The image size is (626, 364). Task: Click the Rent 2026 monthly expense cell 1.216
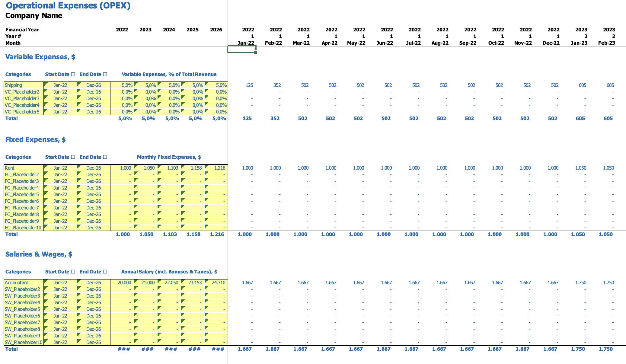(219, 168)
